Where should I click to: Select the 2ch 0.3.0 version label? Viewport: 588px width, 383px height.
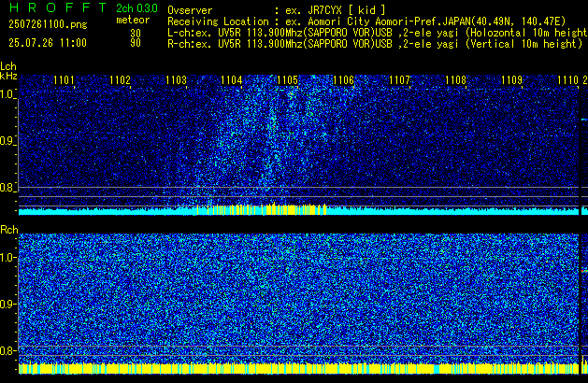tap(136, 8)
